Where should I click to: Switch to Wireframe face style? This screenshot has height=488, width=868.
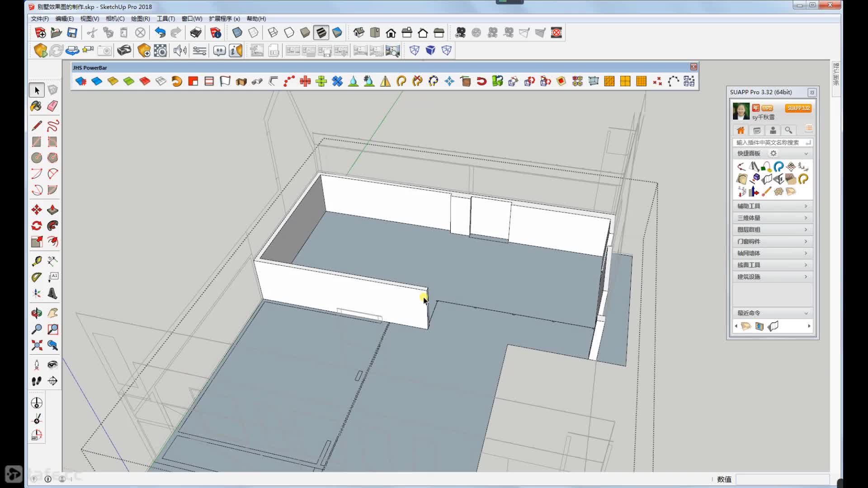pos(273,33)
